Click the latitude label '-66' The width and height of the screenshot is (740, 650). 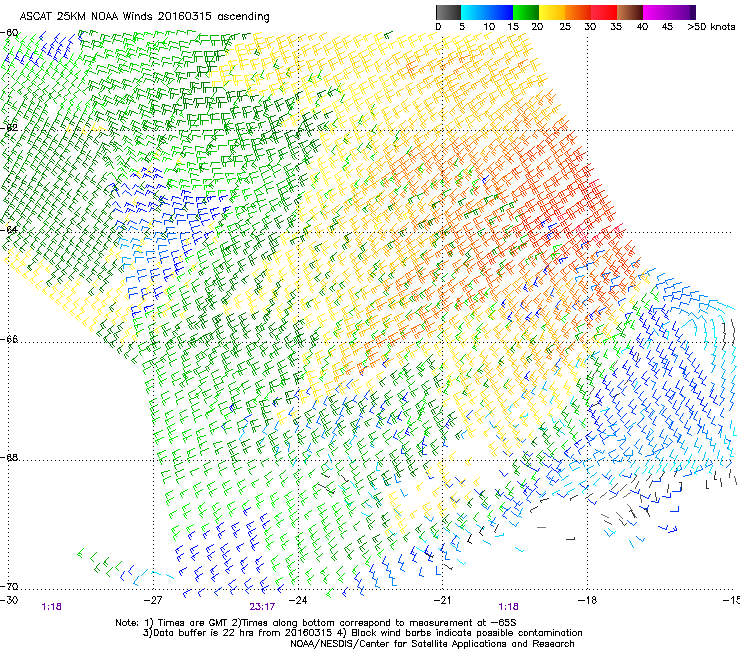tap(9, 339)
